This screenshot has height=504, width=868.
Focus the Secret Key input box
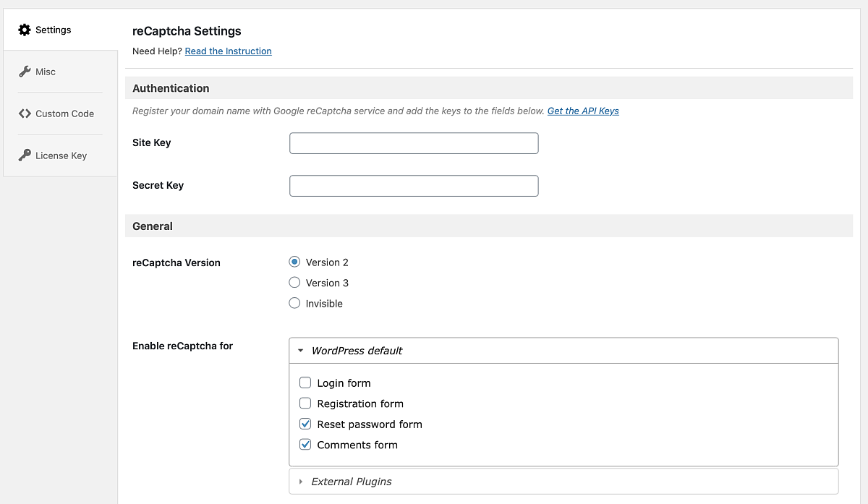[x=414, y=186]
